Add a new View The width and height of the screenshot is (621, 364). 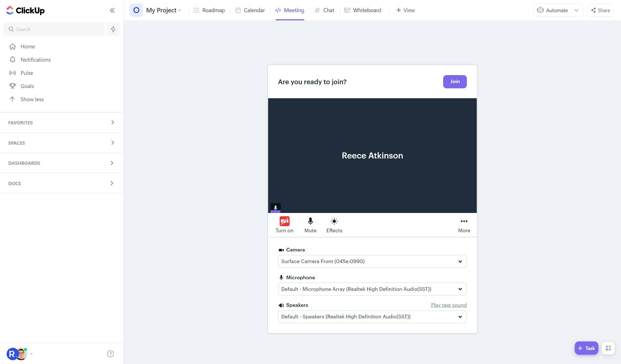[405, 10]
